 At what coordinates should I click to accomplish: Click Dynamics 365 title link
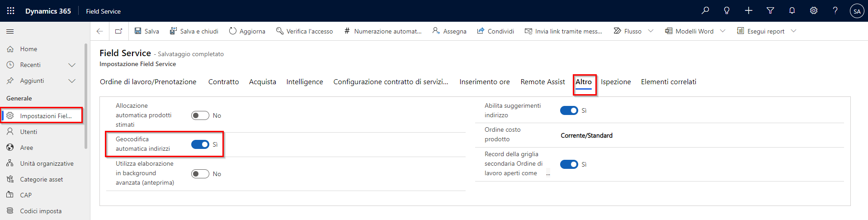coord(48,11)
